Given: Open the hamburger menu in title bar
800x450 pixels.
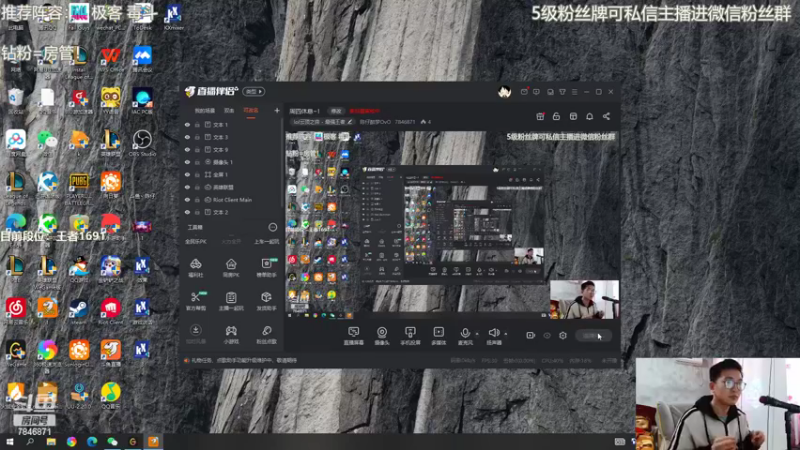Looking at the screenshot, I should pyautogui.click(x=574, y=92).
